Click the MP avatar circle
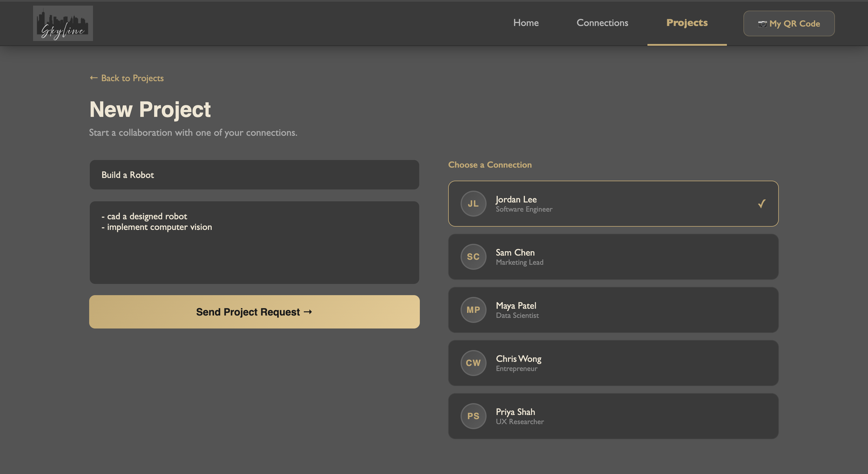The height and width of the screenshot is (474, 868). [x=473, y=310]
